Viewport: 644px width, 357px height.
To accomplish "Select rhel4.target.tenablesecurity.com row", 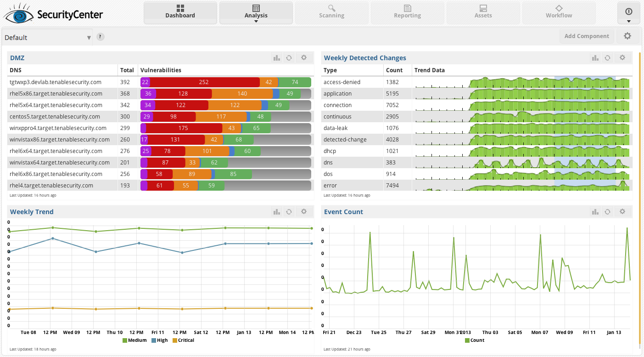I will click(160, 186).
